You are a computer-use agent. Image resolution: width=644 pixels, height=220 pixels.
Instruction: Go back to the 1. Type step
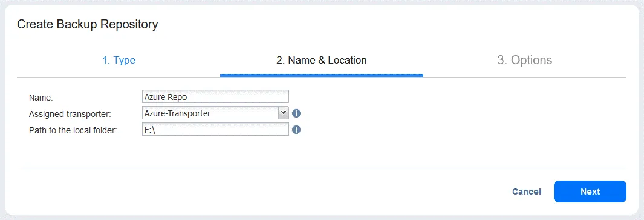119,60
